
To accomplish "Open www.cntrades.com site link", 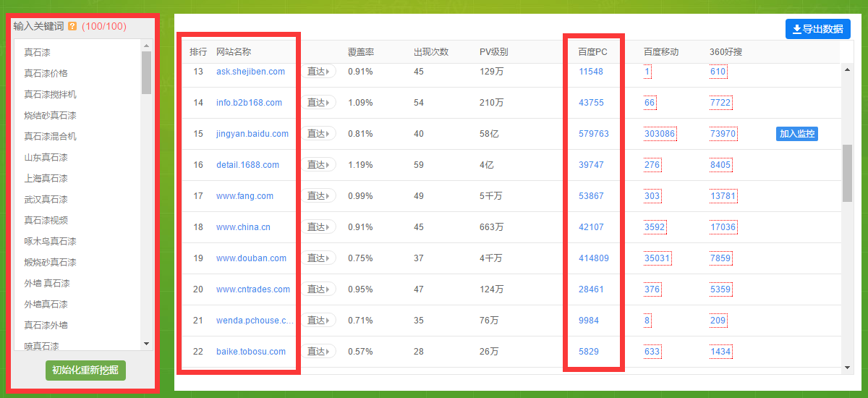I will pyautogui.click(x=253, y=289).
